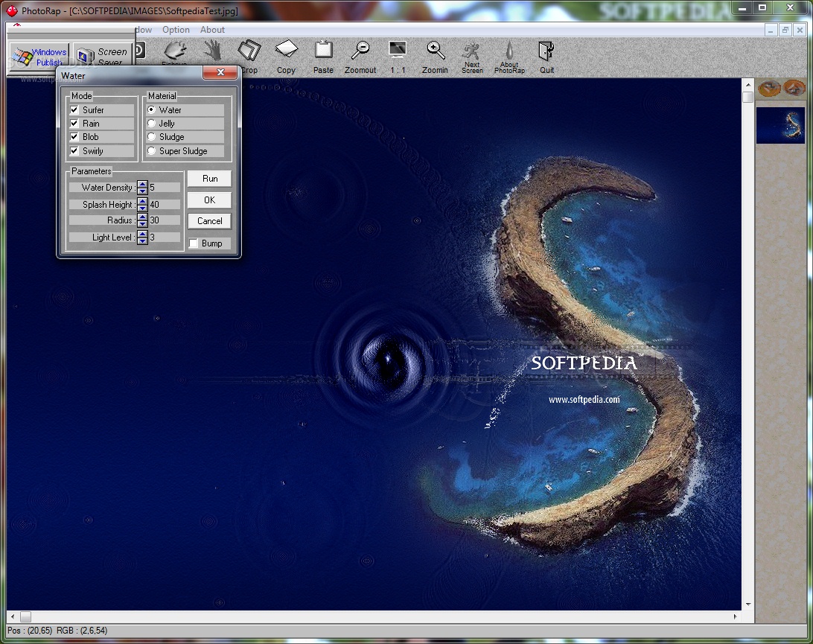Select the Super Sludge material option
This screenshot has height=644, width=813.
(151, 151)
